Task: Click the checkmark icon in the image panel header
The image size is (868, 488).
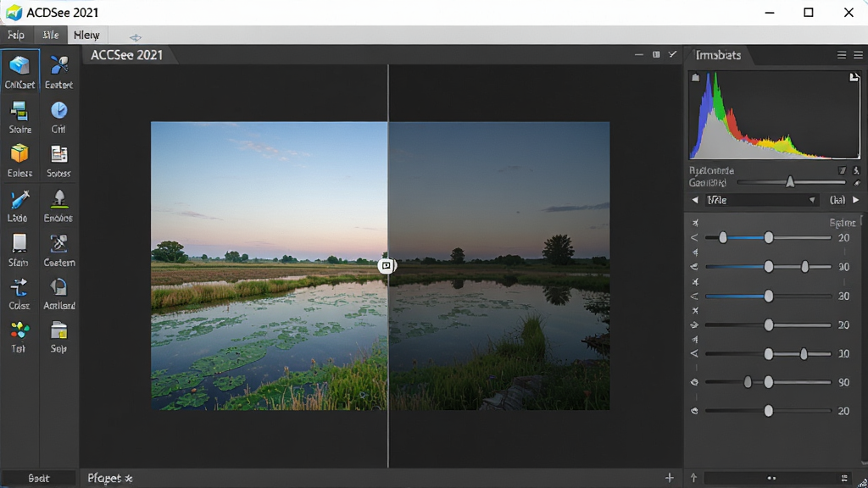Action: pyautogui.click(x=672, y=54)
